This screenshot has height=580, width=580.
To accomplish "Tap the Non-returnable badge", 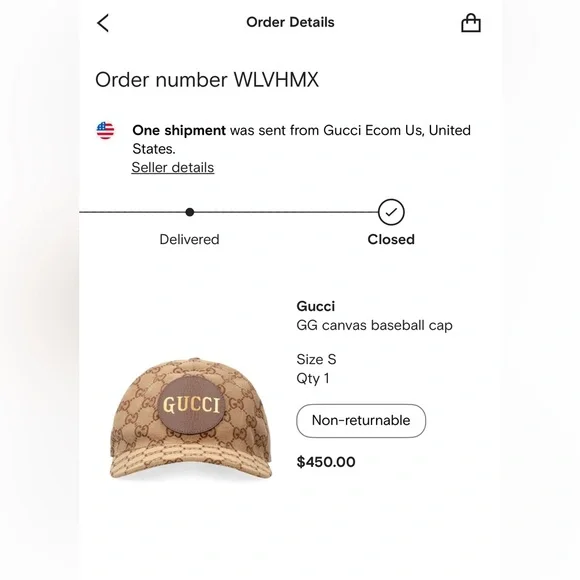I will 361,421.
